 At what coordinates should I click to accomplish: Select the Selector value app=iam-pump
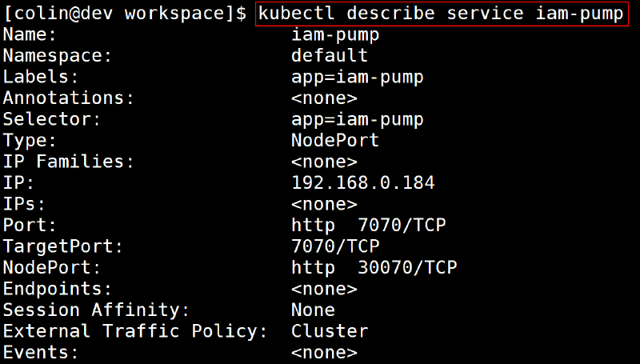tap(357, 120)
